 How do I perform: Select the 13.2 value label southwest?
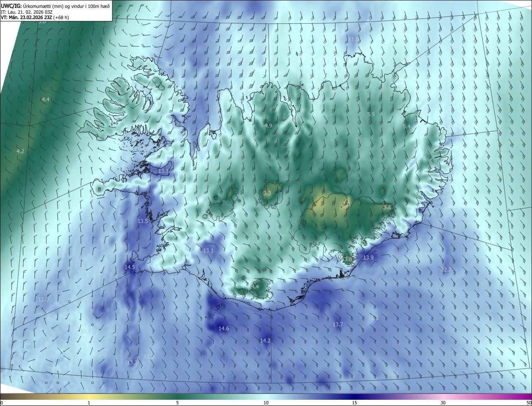point(132,362)
